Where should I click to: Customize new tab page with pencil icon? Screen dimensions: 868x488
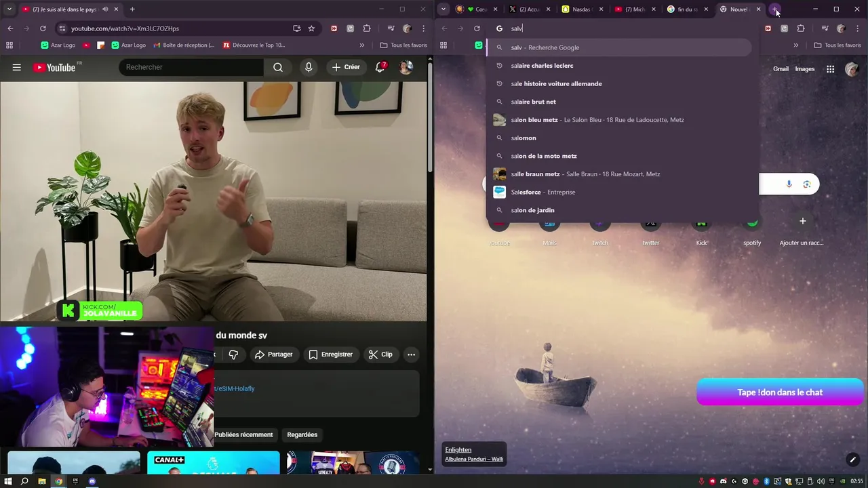853,460
